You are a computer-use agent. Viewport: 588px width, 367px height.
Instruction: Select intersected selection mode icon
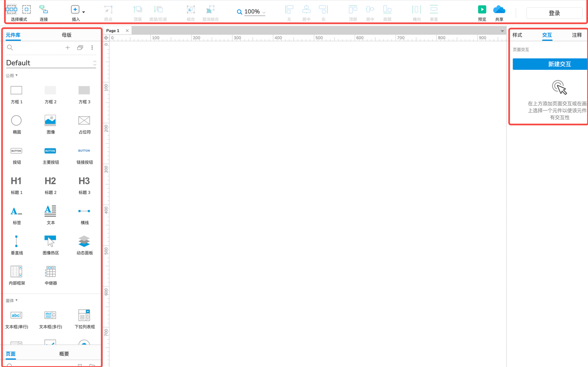click(11, 9)
